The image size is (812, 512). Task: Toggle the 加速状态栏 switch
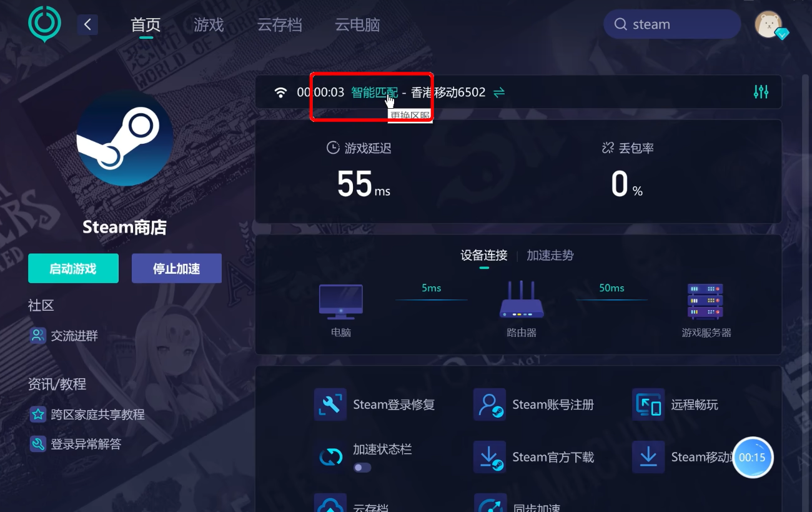(362, 468)
